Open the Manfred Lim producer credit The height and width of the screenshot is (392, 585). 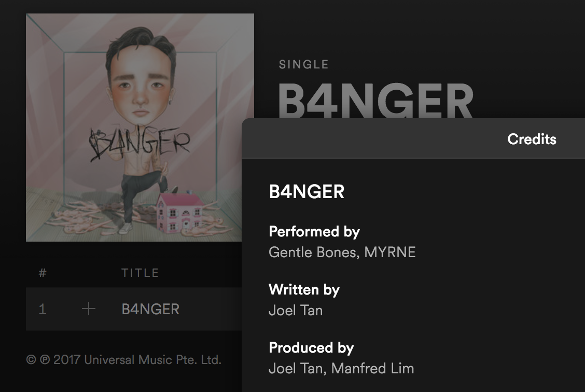tap(372, 369)
